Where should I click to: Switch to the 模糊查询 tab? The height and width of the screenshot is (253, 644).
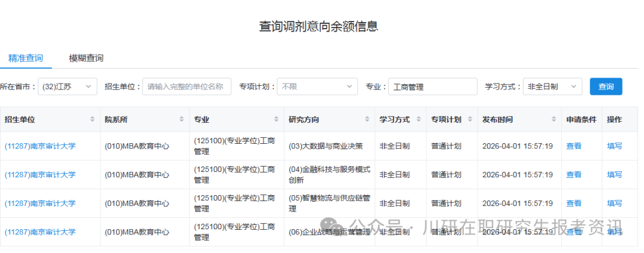pyautogui.click(x=86, y=58)
